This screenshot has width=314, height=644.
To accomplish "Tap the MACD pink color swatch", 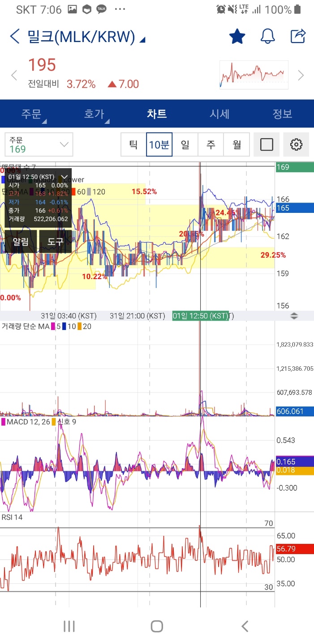I will 4,421.
